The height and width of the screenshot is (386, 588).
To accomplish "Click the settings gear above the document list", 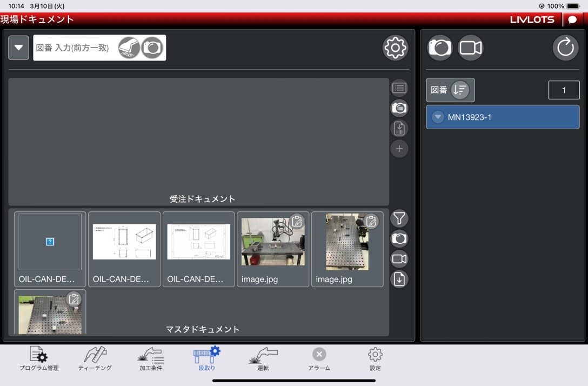I will (x=395, y=48).
